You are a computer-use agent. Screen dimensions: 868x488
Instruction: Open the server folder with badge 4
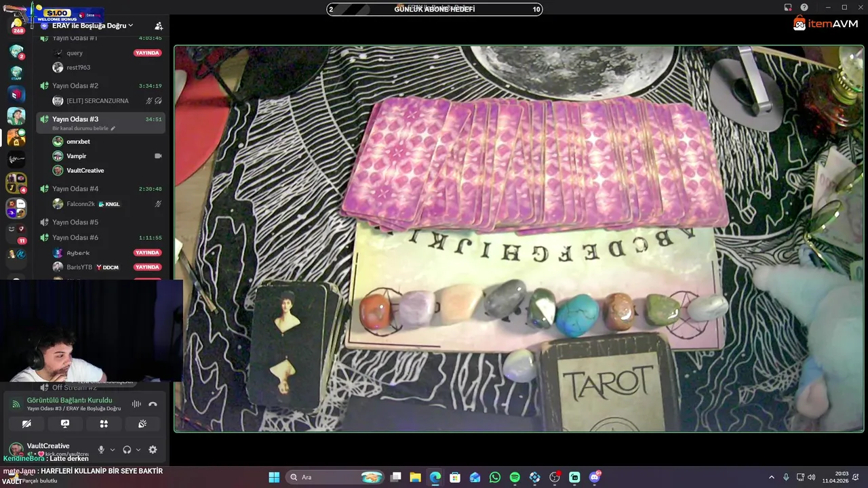coord(16,183)
